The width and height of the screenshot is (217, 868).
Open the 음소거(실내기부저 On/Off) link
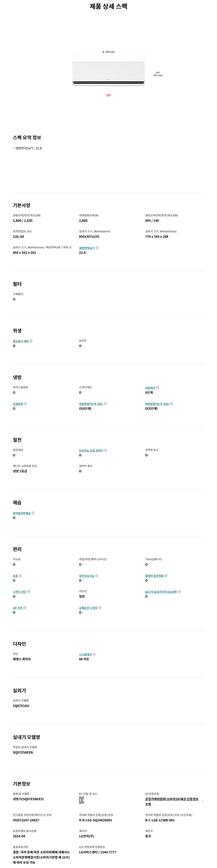(161, 592)
